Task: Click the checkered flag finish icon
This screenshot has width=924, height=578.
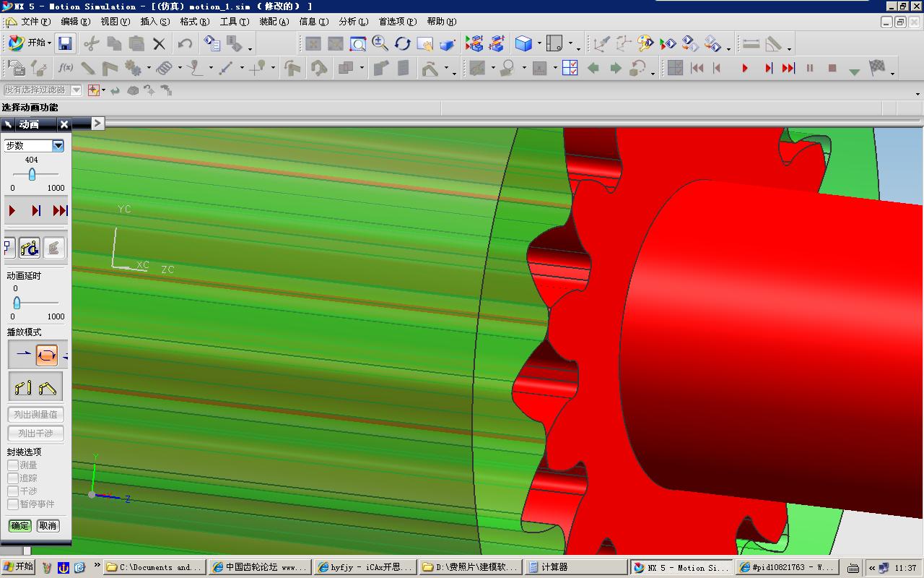Action: coord(877,68)
